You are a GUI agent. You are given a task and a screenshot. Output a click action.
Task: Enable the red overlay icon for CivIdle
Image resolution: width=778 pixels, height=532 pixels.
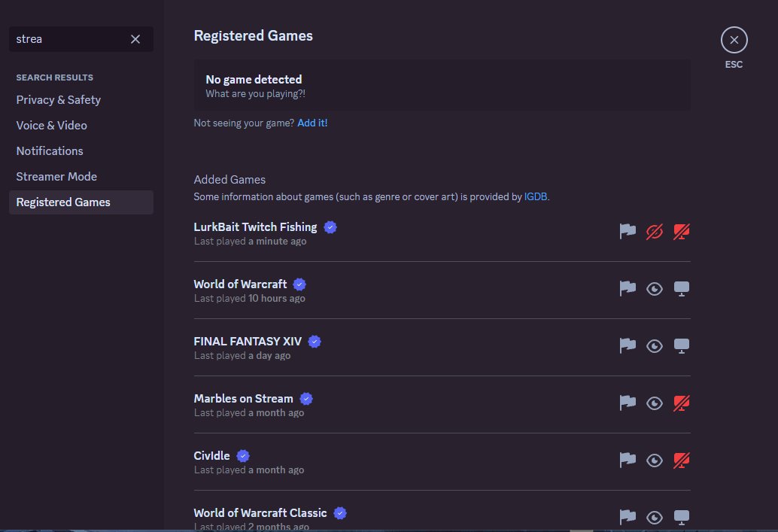point(681,460)
